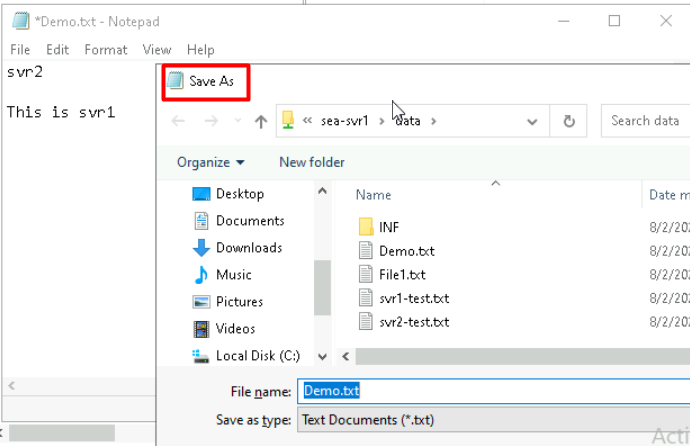The height and width of the screenshot is (446, 690).
Task: Click navigation pane scroll up arrow
Action: tap(322, 190)
